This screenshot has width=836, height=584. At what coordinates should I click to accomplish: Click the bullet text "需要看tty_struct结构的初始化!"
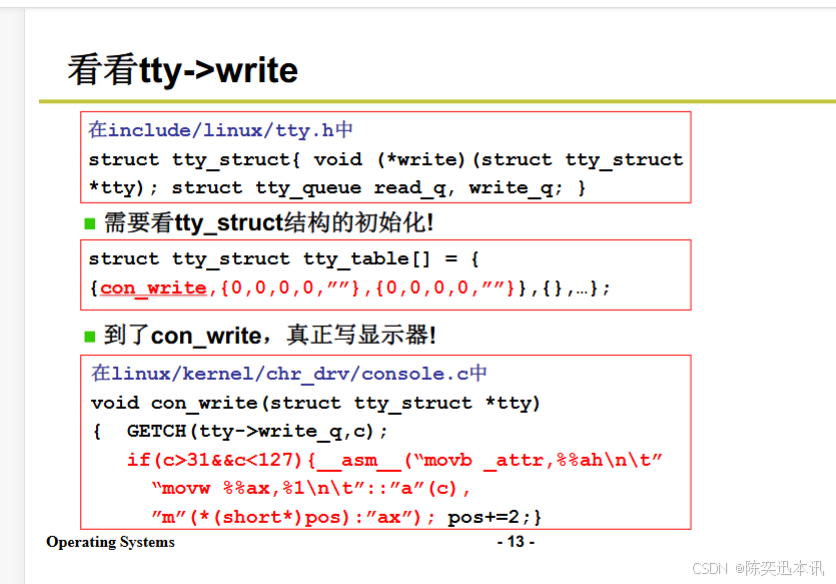pos(269,223)
